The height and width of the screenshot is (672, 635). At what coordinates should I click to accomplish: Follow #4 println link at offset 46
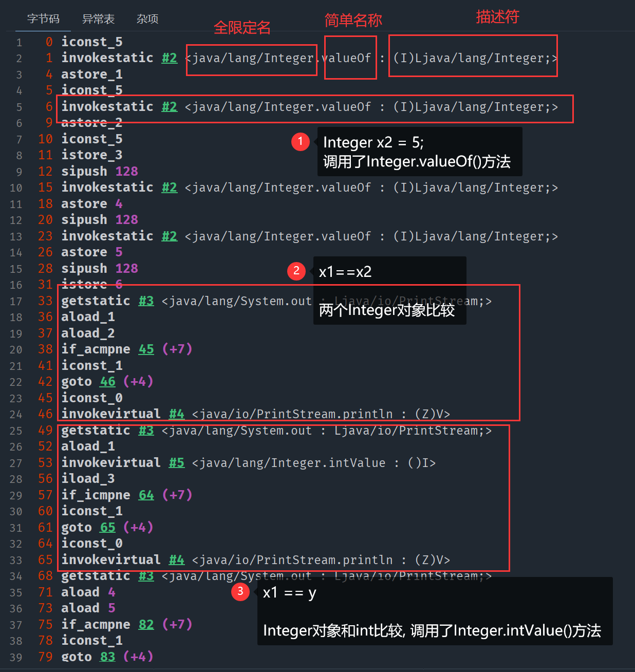[177, 414]
